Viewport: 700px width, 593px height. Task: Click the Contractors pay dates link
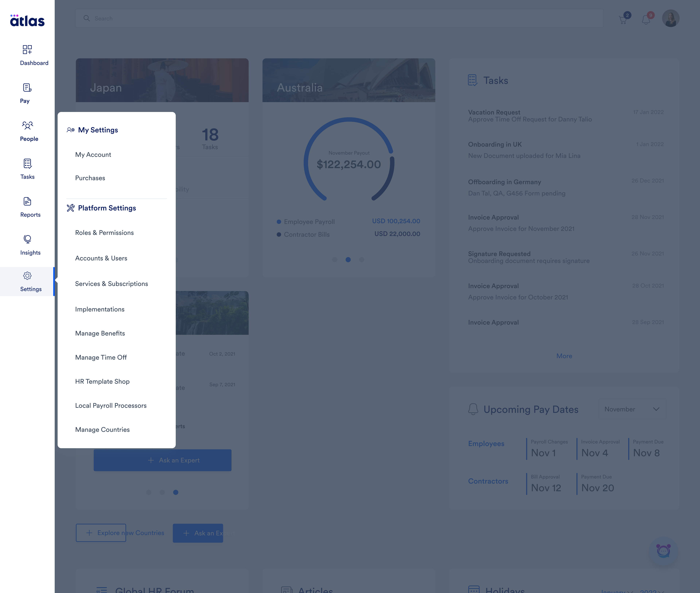click(x=488, y=481)
